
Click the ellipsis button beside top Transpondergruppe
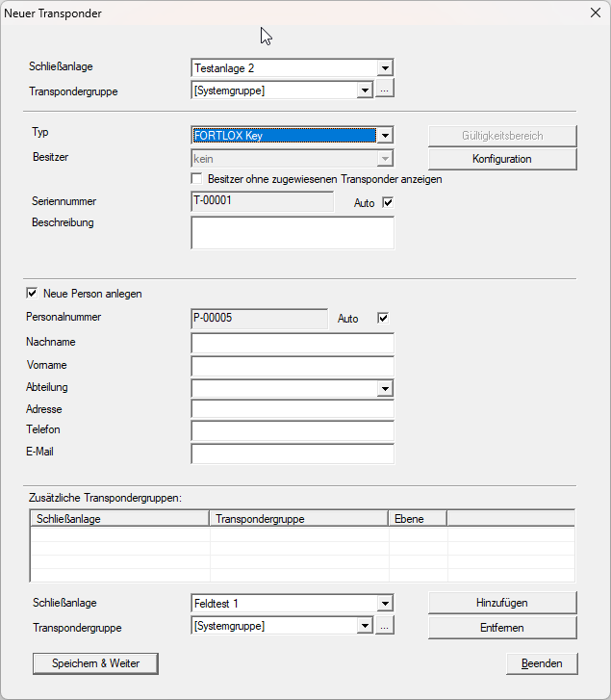tap(385, 90)
